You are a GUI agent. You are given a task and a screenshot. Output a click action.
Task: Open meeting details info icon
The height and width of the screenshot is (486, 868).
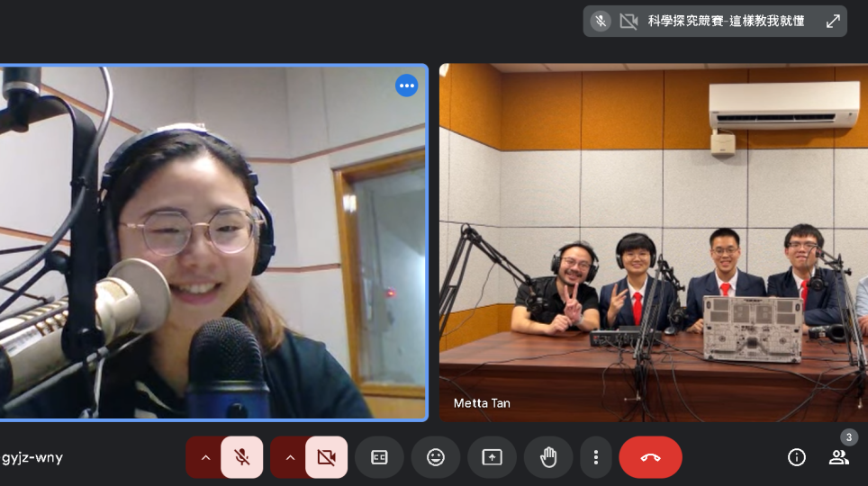tap(797, 457)
